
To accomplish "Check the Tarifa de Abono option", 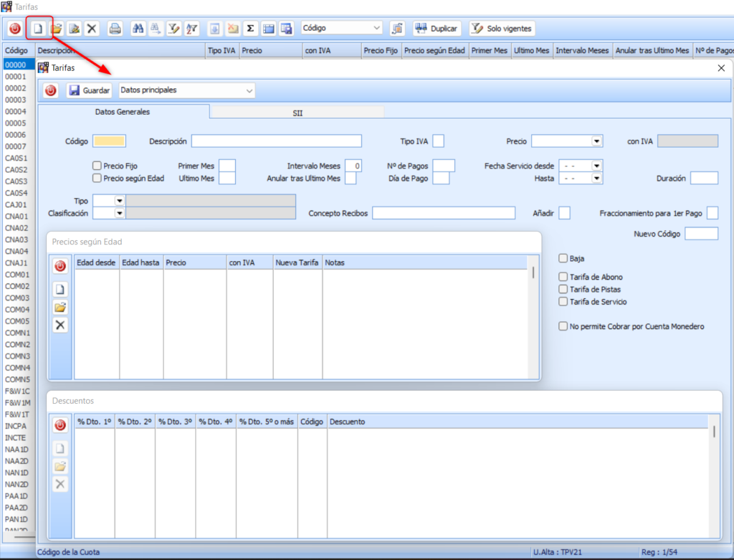I will [x=563, y=277].
